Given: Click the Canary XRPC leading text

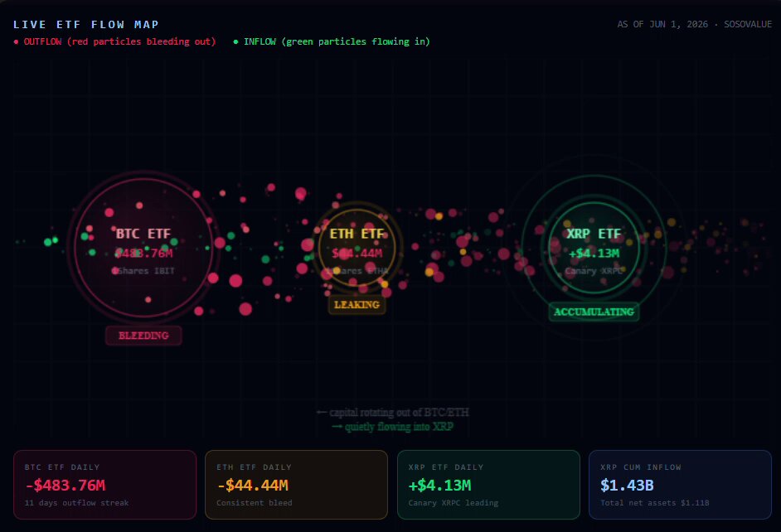Looking at the screenshot, I should (453, 503).
